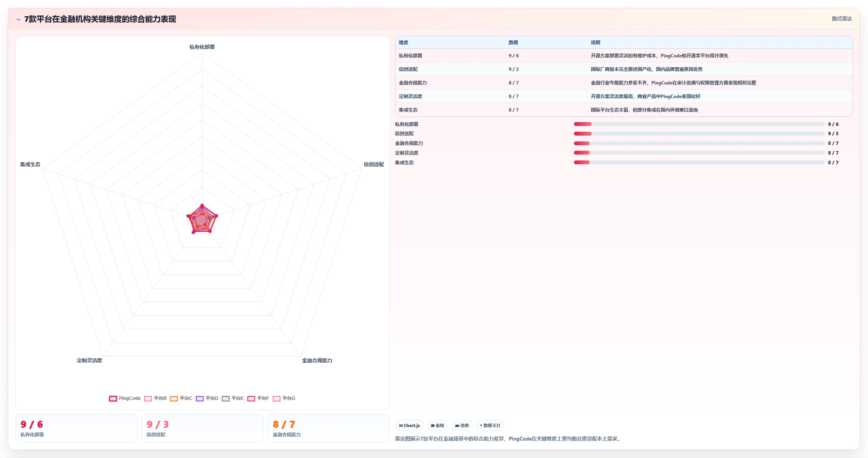Click the 9 / 6 value in the table
The width and height of the screenshot is (868, 458).
(x=513, y=56)
